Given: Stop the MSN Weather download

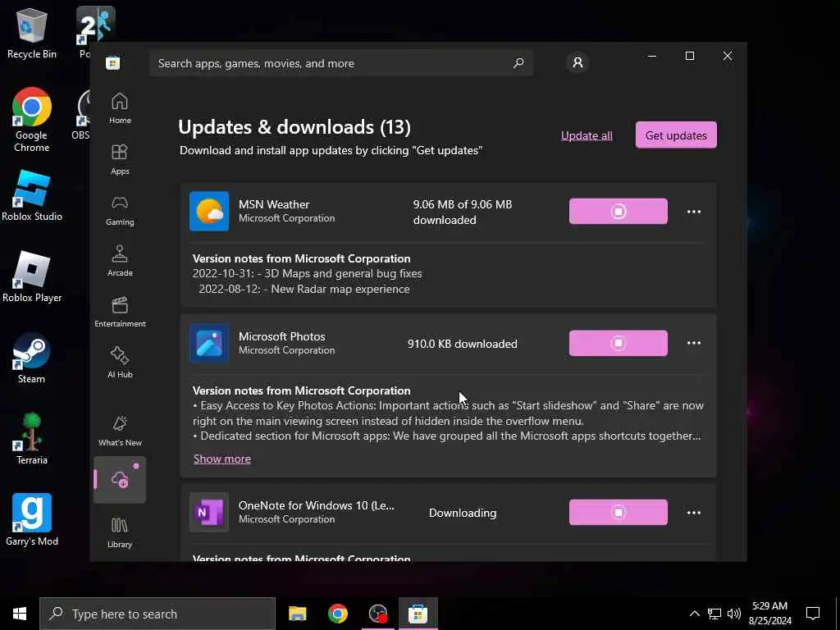Looking at the screenshot, I should [619, 211].
